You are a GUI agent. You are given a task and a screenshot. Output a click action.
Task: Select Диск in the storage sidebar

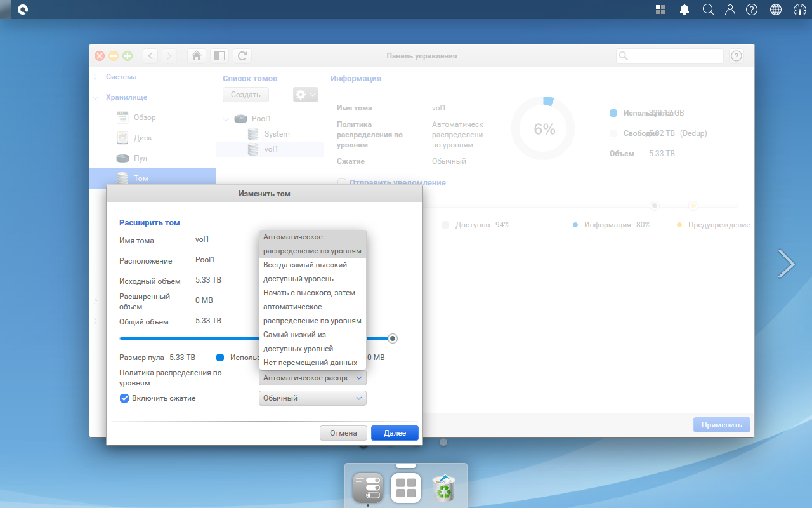152,138
